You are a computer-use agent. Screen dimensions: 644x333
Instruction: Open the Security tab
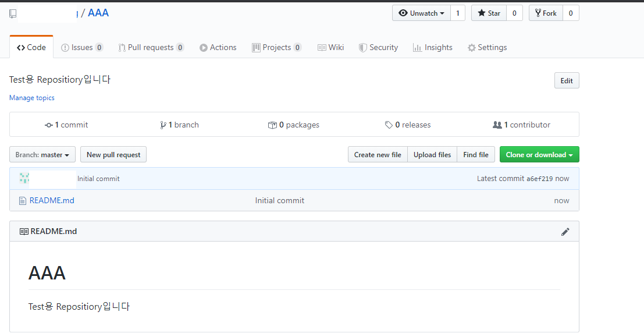(378, 47)
